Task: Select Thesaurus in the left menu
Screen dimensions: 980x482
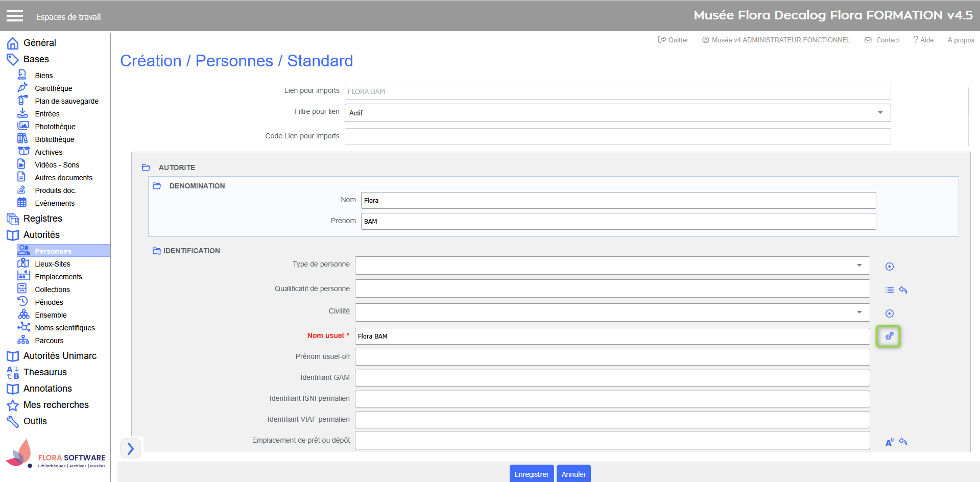Action: pyautogui.click(x=45, y=372)
